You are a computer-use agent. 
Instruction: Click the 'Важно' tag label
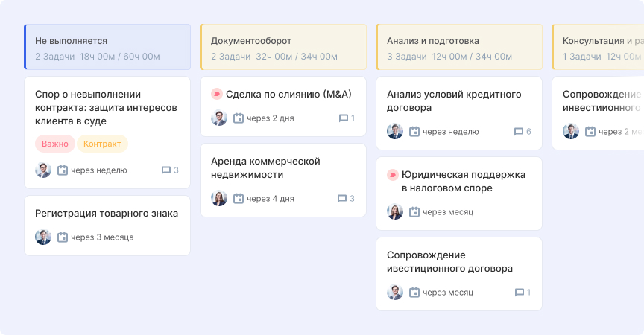55,144
